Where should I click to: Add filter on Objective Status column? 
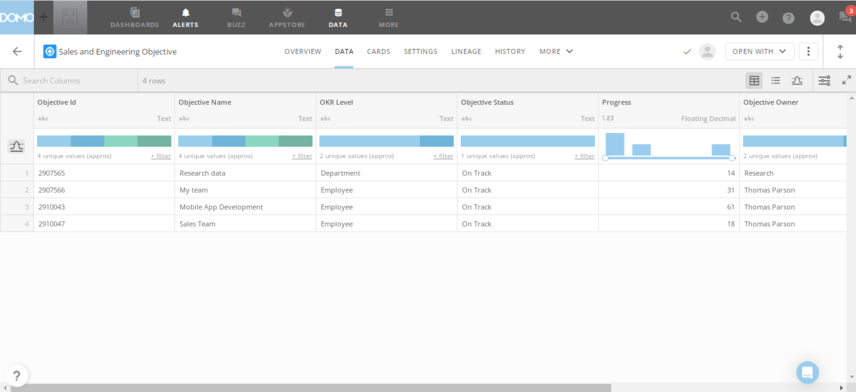click(584, 156)
